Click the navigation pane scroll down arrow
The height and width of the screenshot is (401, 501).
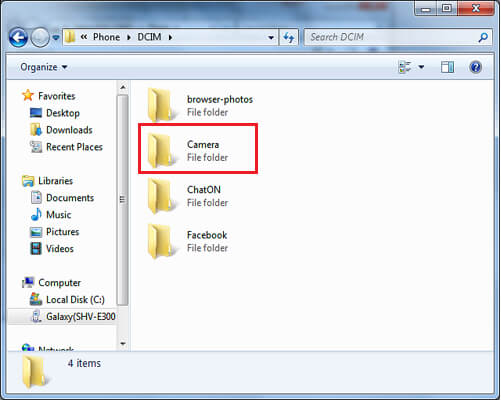(123, 343)
